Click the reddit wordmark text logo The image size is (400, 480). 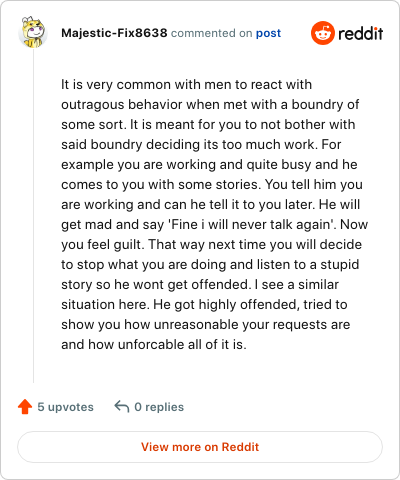[x=360, y=33]
